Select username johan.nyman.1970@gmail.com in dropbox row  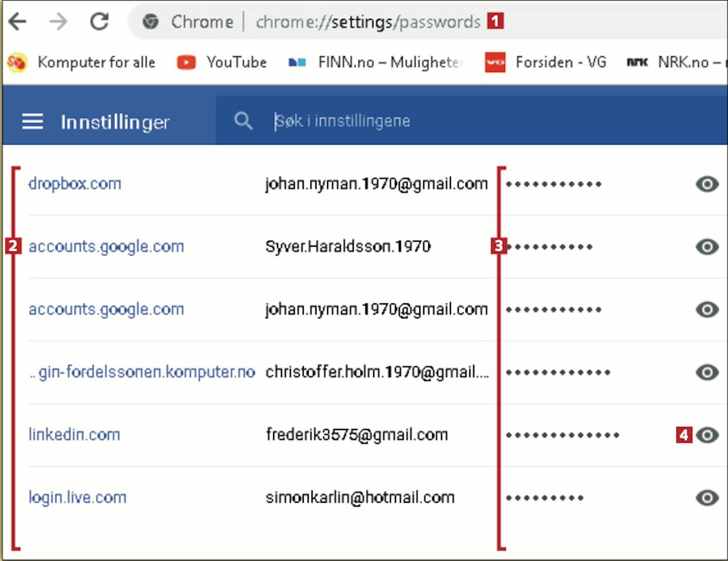pos(377,184)
